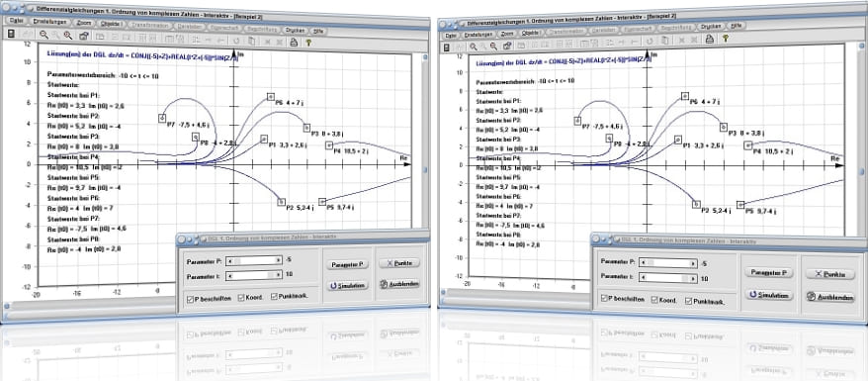Open Zoom menu in left window
The image size is (868, 381).
tap(84, 24)
